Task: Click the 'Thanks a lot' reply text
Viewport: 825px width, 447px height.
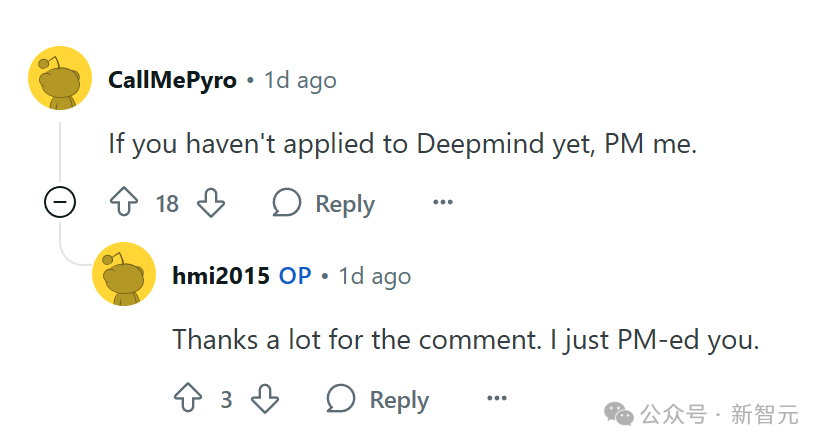Action: [x=466, y=340]
